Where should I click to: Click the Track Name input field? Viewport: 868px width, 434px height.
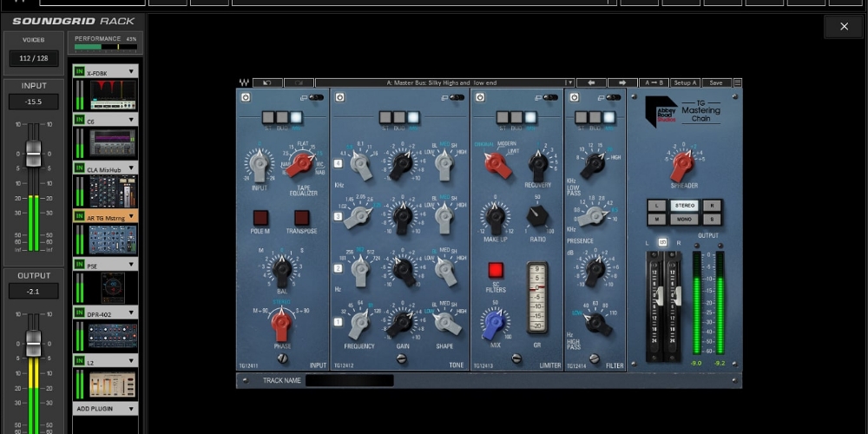[349, 380]
